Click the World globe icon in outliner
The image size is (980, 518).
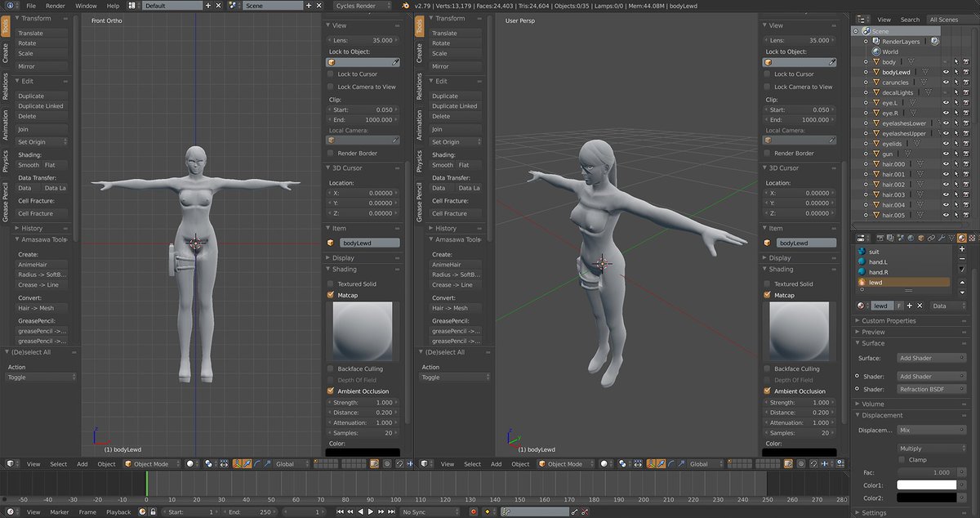(875, 51)
